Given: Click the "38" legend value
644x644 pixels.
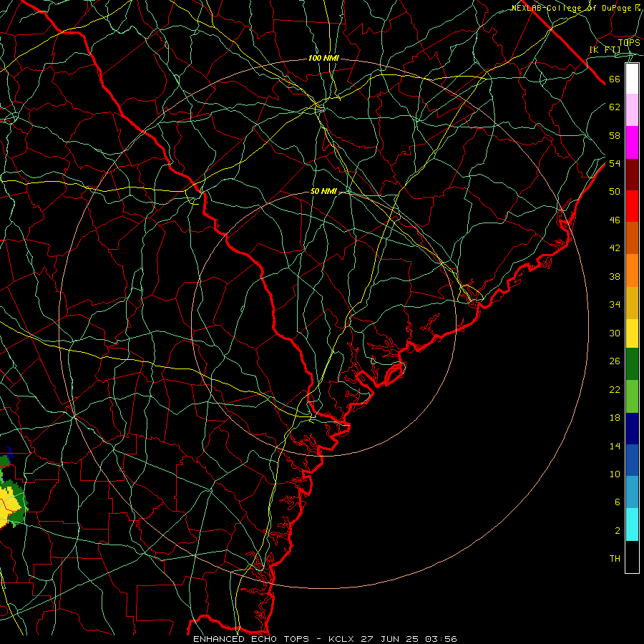Looking at the screenshot, I should [615, 277].
